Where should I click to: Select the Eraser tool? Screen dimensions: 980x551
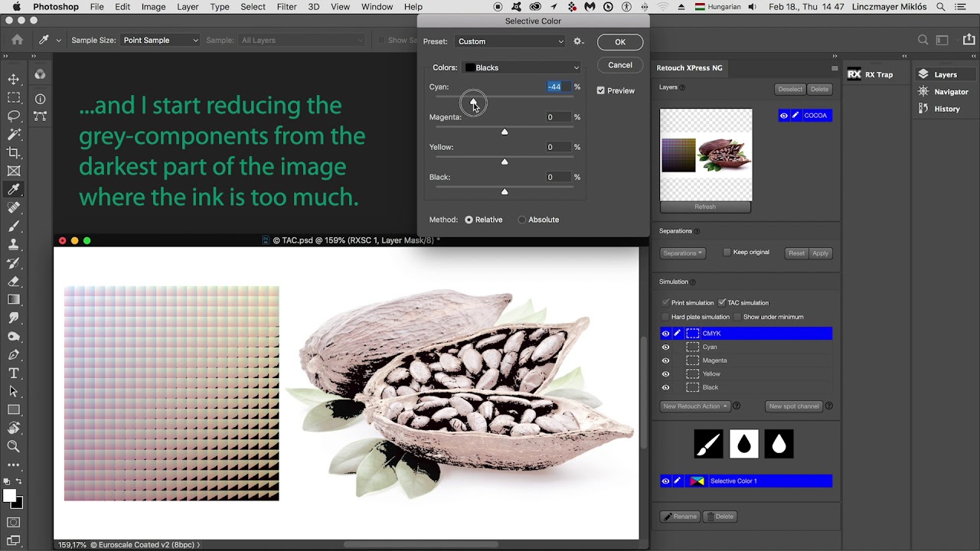pos(14,281)
